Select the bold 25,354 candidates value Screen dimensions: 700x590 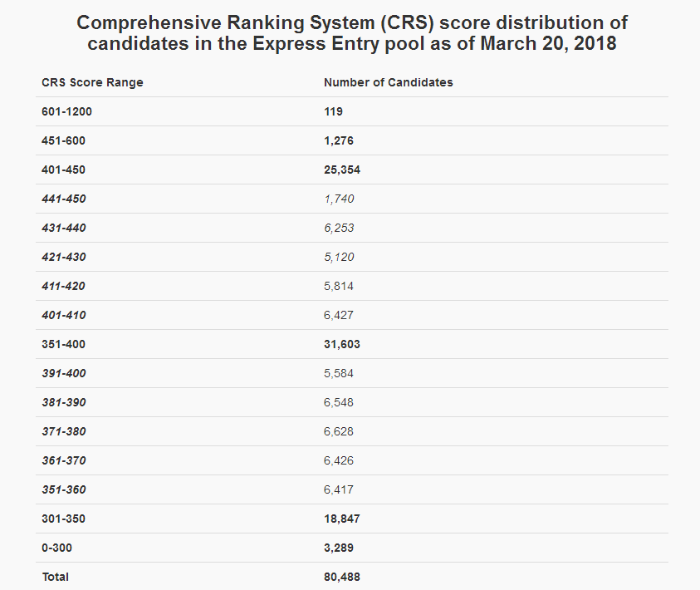point(341,170)
